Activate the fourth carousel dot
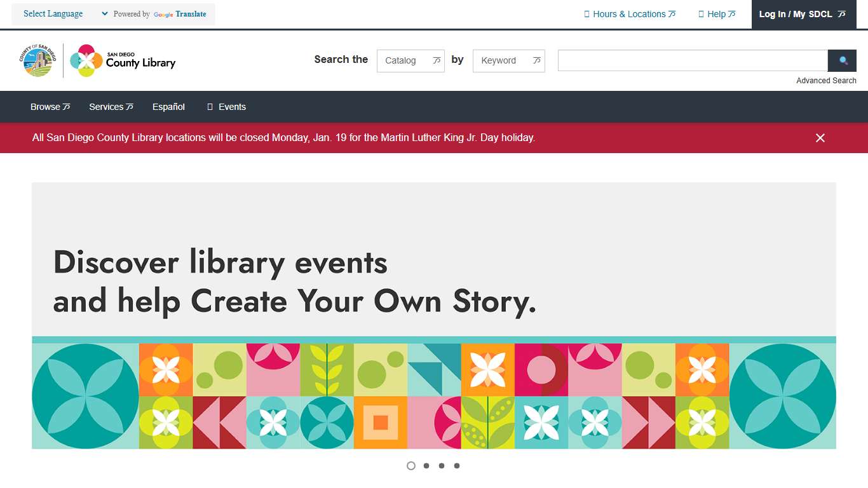The width and height of the screenshot is (868, 488). point(457,466)
